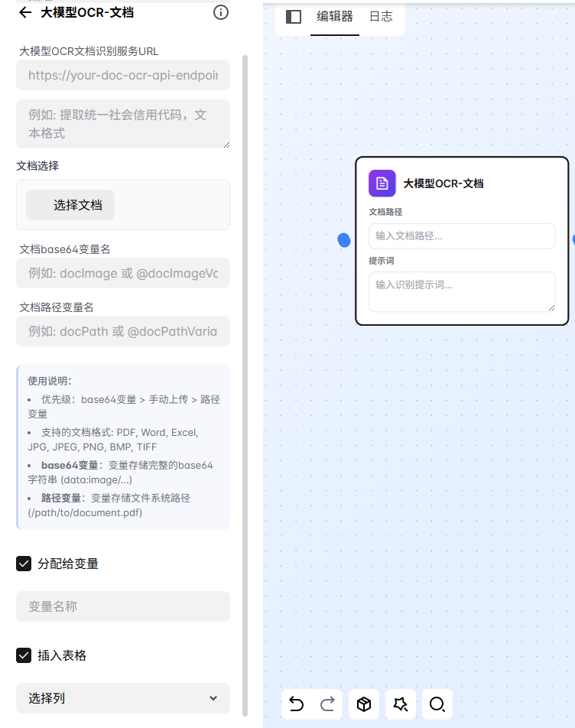This screenshot has height=728, width=575.
Task: Click the purple document icon on node
Action: 382,184
